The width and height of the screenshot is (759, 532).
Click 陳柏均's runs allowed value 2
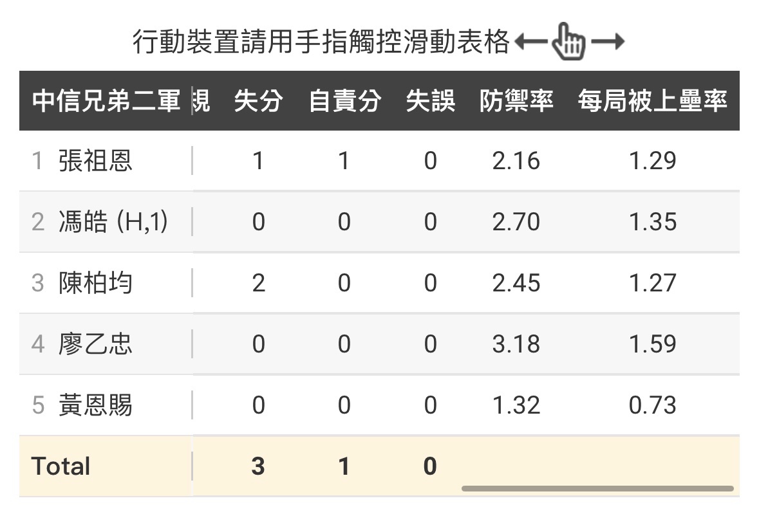(x=258, y=283)
